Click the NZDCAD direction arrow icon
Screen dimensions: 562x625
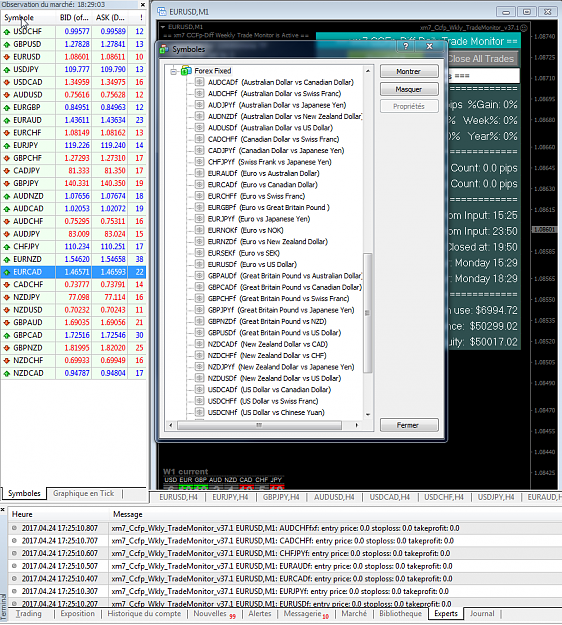(x=7, y=373)
